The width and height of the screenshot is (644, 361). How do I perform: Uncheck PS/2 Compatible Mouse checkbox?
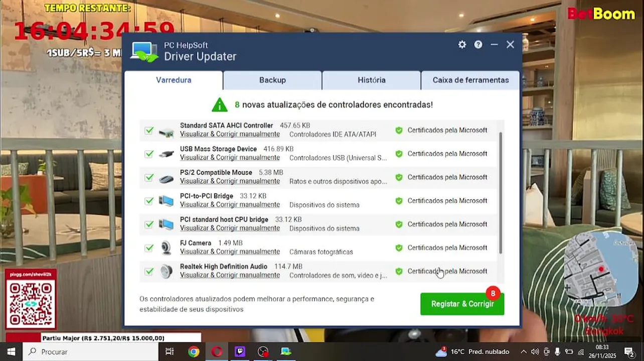click(x=149, y=177)
